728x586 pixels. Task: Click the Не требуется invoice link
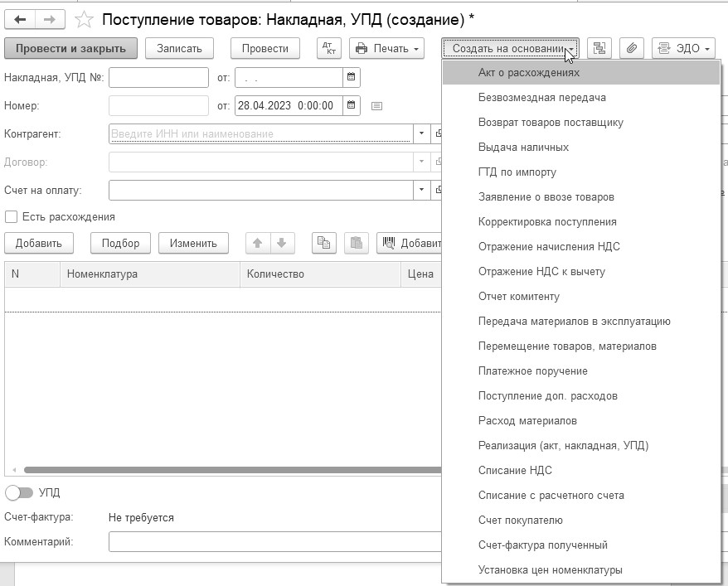[x=141, y=517]
